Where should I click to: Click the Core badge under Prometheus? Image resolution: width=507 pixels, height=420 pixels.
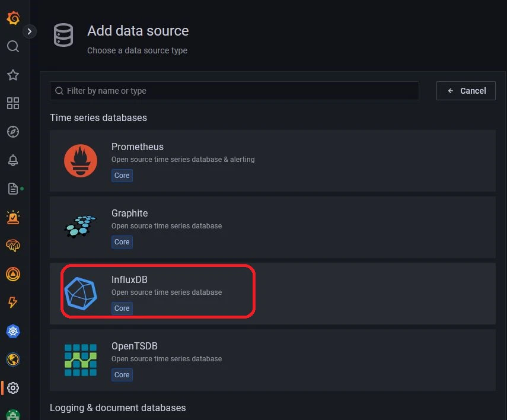coord(122,176)
